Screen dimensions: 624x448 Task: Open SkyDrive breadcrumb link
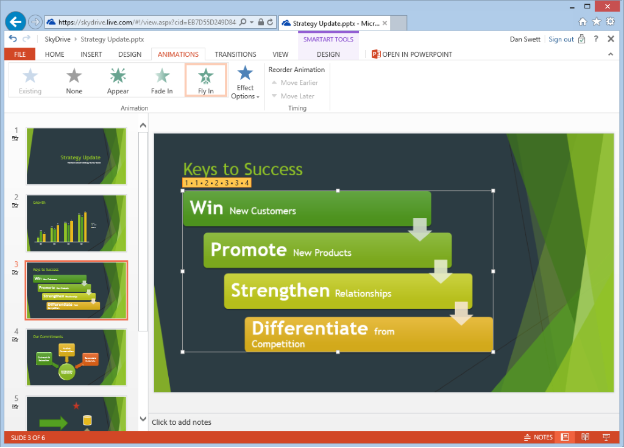click(55, 39)
